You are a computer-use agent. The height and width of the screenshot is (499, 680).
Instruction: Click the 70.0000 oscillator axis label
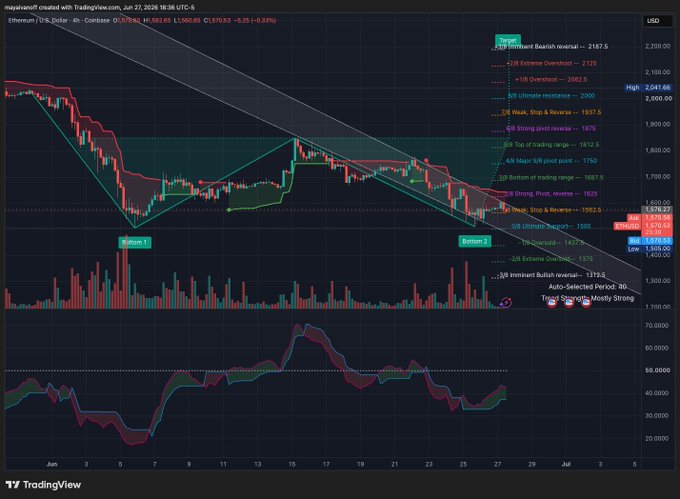coord(657,326)
